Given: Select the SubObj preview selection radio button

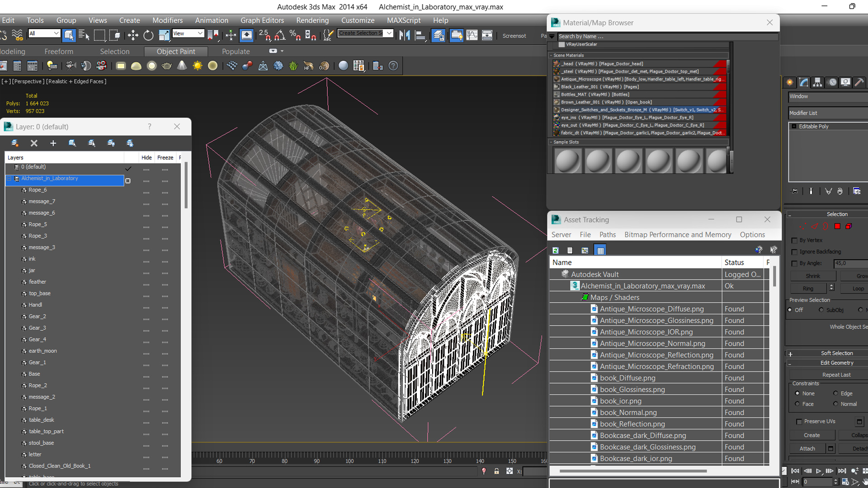Looking at the screenshot, I should pyautogui.click(x=821, y=310).
